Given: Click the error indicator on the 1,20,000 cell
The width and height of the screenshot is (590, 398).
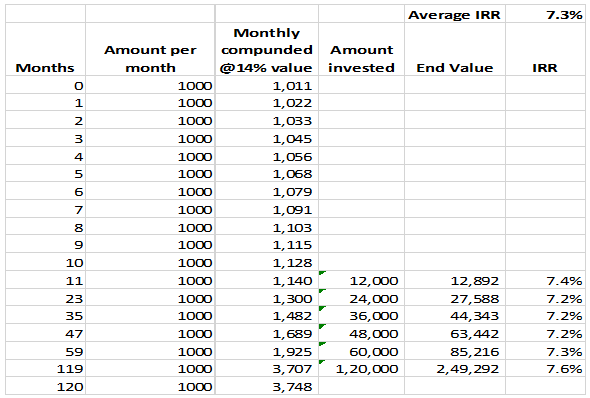Looking at the screenshot, I should coord(322,362).
